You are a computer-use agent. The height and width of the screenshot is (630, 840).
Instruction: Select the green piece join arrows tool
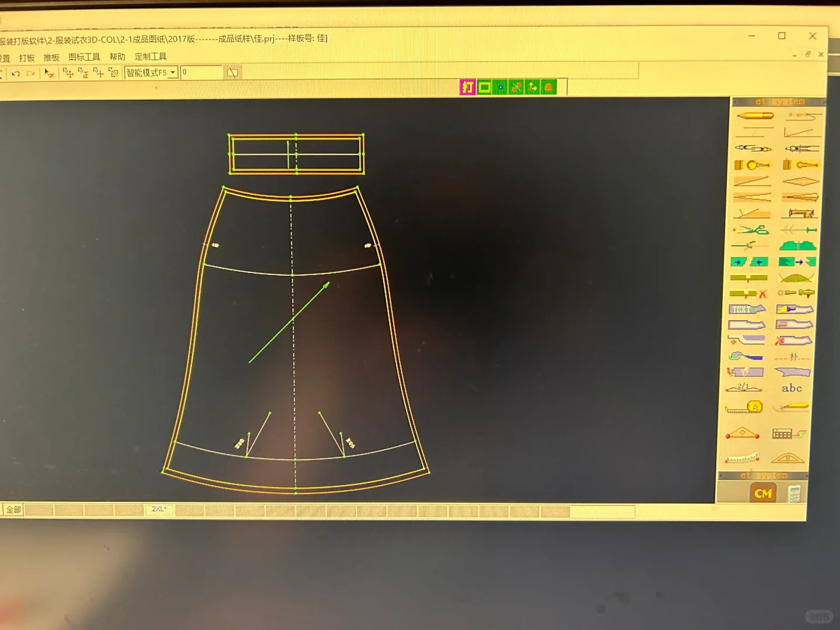coord(750,262)
